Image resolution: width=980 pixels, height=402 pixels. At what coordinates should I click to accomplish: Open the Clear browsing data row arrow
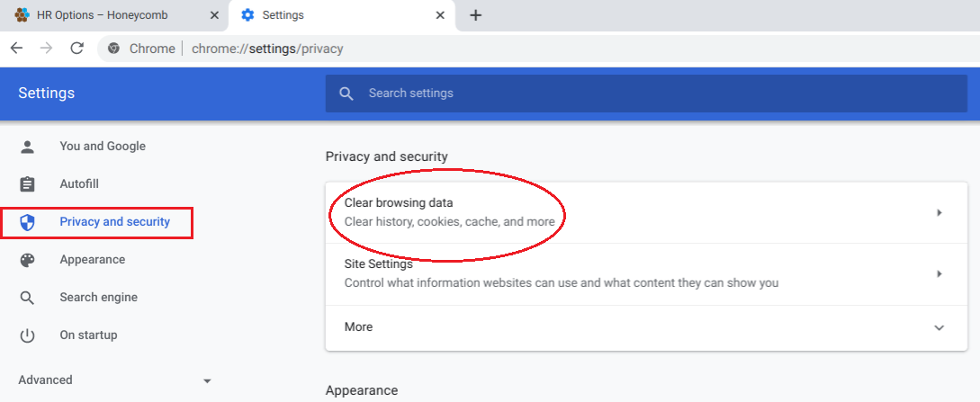point(940,213)
